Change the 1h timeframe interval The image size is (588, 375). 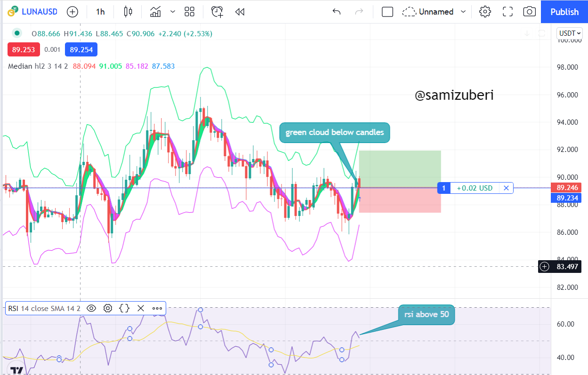click(x=100, y=12)
